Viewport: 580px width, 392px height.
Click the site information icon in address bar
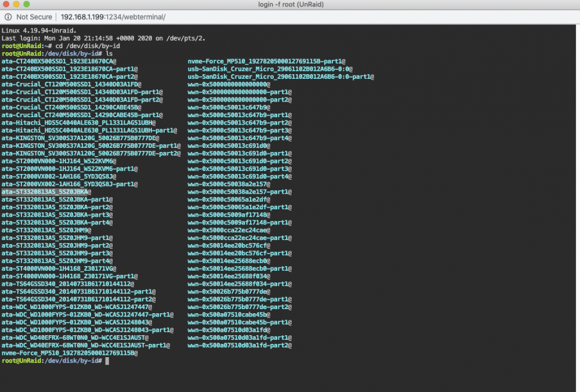point(8,17)
